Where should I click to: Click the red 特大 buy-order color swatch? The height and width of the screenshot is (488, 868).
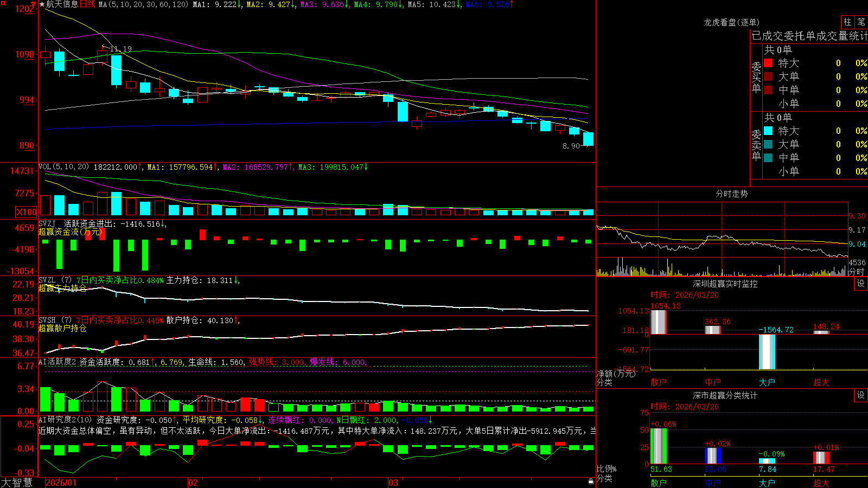point(768,63)
